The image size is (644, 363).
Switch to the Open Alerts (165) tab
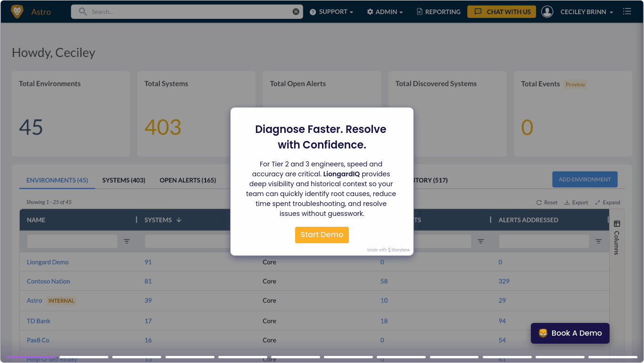click(188, 180)
